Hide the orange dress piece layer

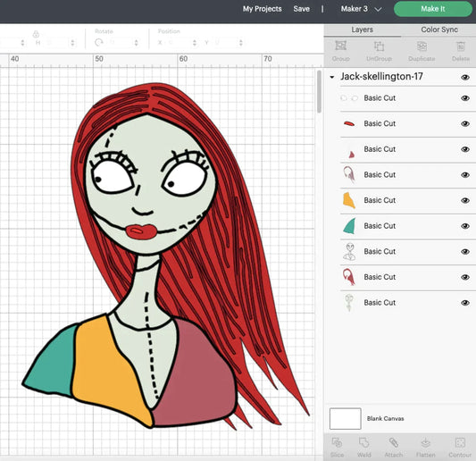(465, 200)
